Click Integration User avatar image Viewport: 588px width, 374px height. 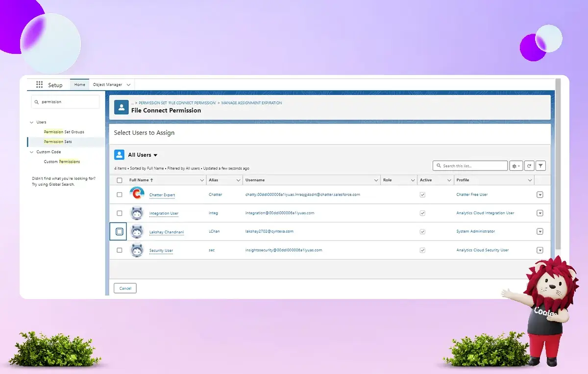pyautogui.click(x=137, y=213)
